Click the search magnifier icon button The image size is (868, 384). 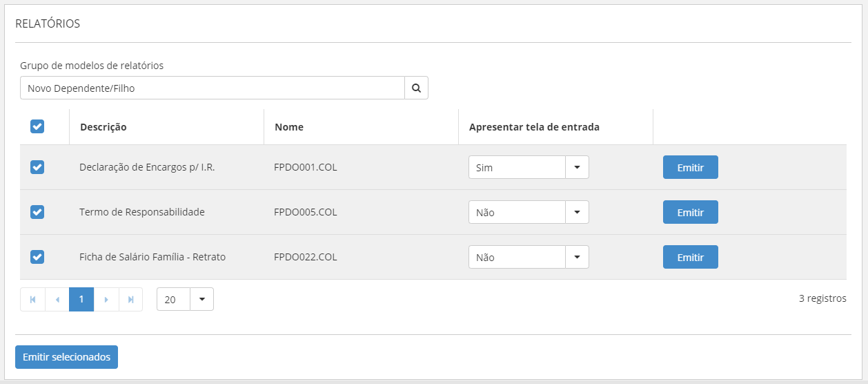[416, 88]
